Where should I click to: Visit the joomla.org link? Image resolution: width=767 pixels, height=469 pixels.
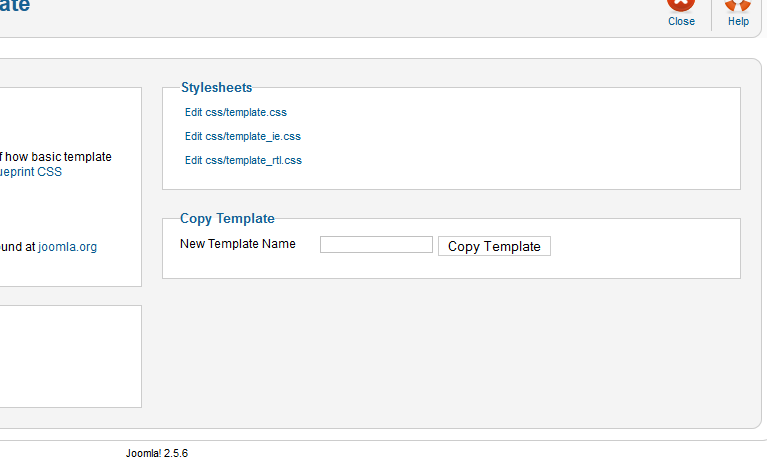point(68,247)
